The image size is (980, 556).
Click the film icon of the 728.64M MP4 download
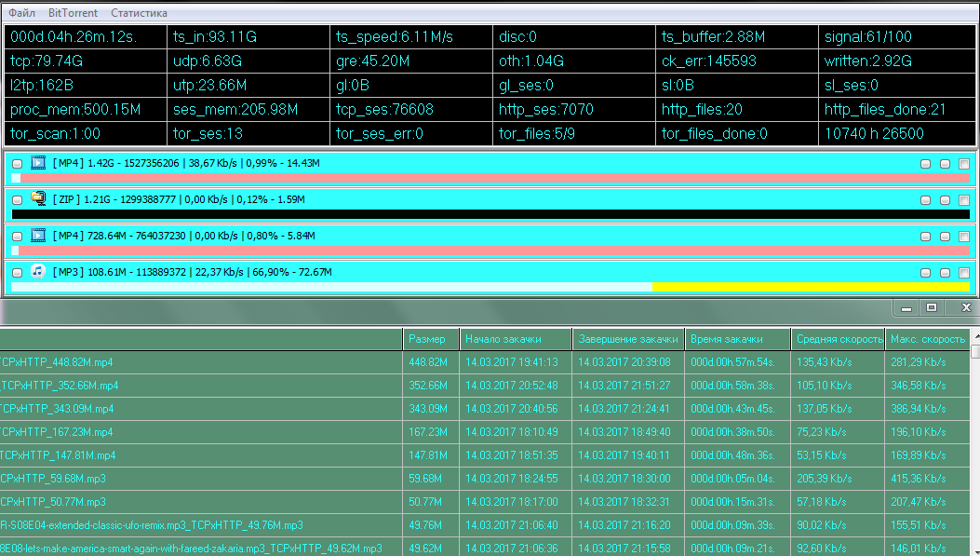pos(38,236)
